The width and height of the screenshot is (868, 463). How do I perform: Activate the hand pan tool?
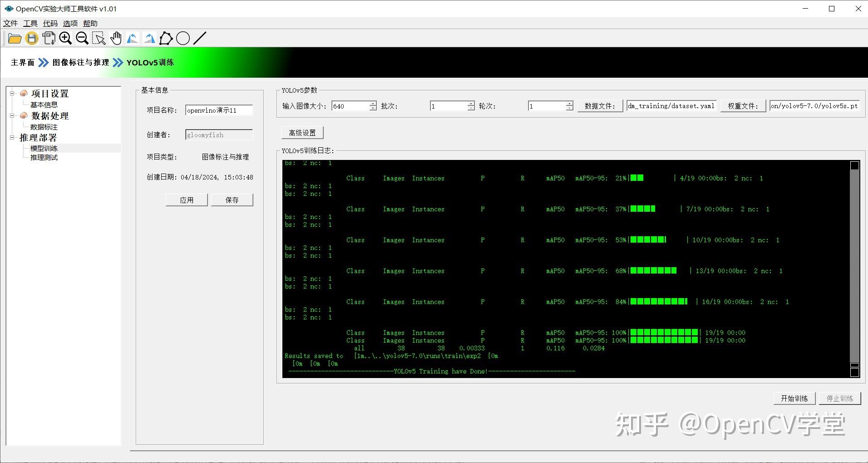(116, 38)
